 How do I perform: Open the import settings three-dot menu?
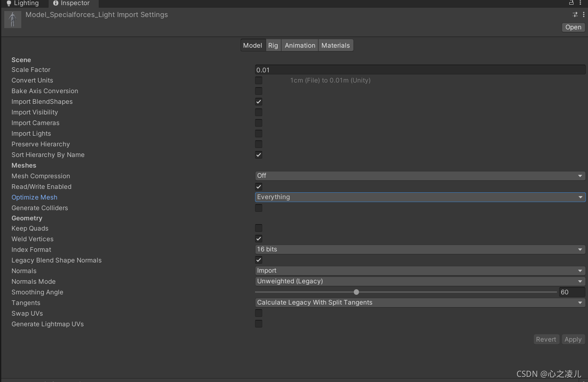pyautogui.click(x=583, y=14)
